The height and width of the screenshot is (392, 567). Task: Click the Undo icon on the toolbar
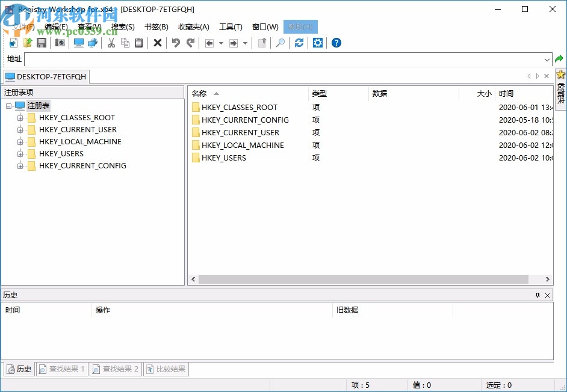pyautogui.click(x=175, y=43)
